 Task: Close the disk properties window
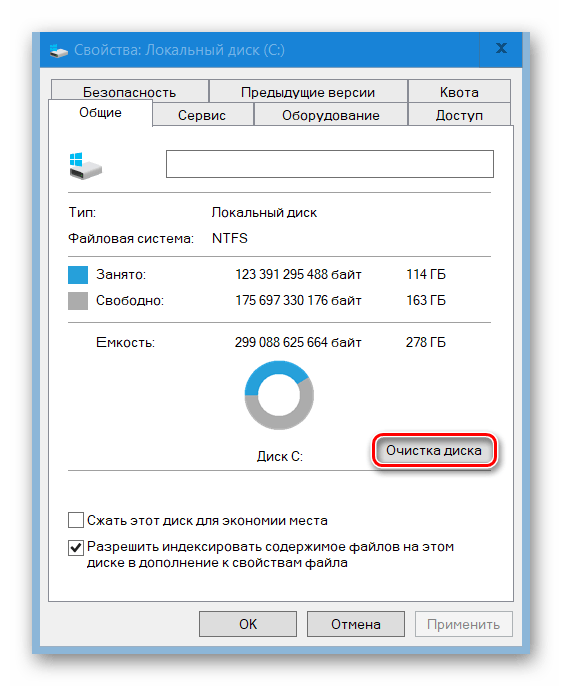tap(501, 49)
